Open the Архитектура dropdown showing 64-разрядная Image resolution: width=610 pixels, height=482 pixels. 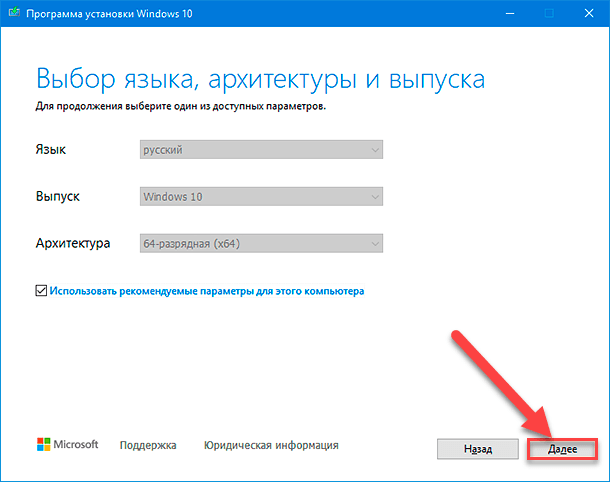(261, 244)
